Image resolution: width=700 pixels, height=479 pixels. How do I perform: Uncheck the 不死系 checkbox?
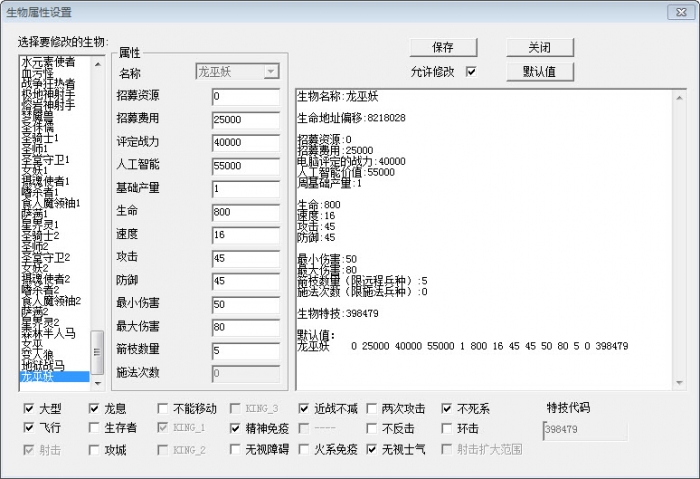(448, 408)
